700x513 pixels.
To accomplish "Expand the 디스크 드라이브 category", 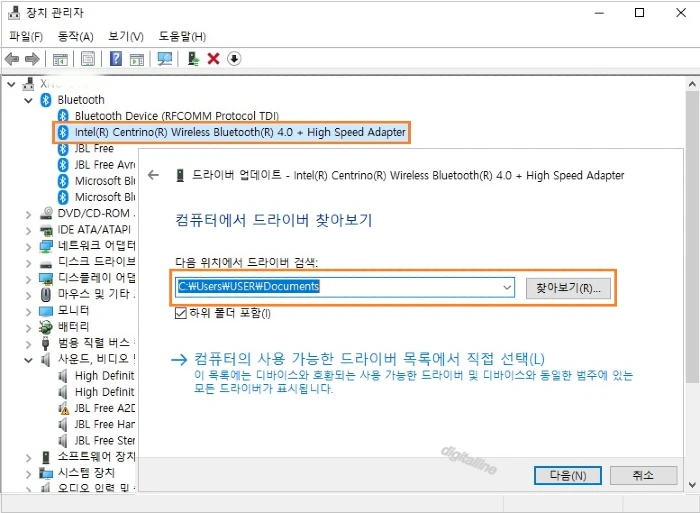I will point(29,263).
